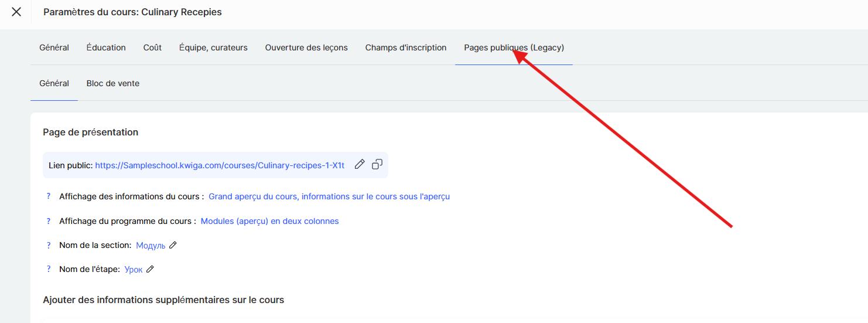Open help tooltip for Nom de la section
The height and width of the screenshot is (323, 868).
(x=49, y=246)
